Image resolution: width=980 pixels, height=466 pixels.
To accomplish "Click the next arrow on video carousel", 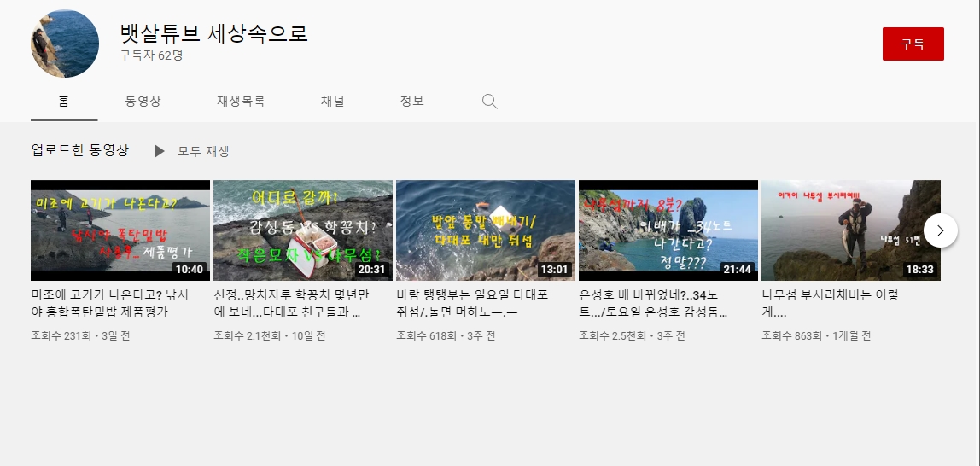I will point(940,230).
